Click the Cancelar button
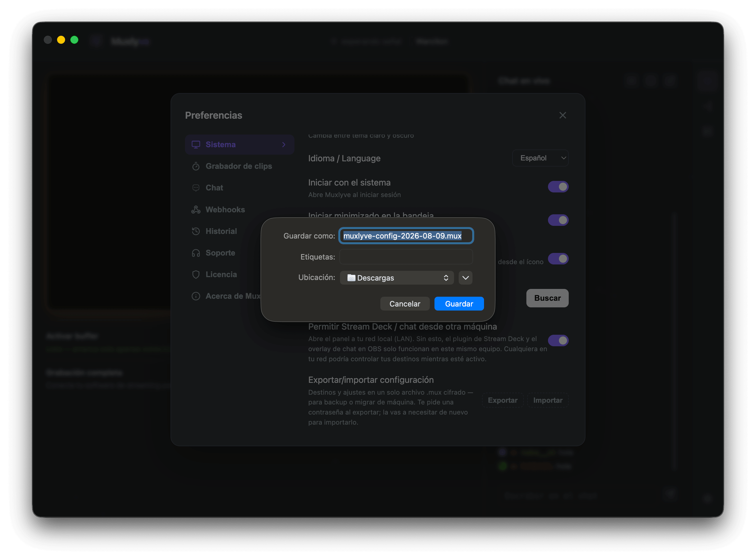The image size is (756, 560). click(x=405, y=304)
